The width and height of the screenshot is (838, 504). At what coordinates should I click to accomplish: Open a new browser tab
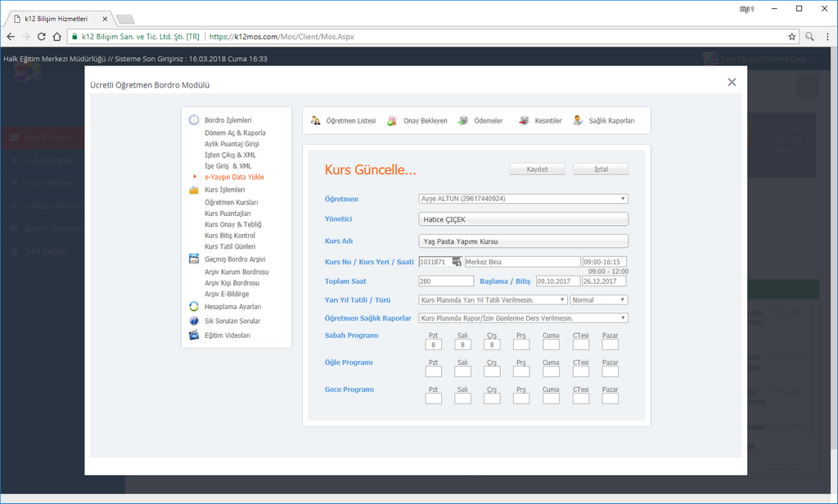click(125, 20)
